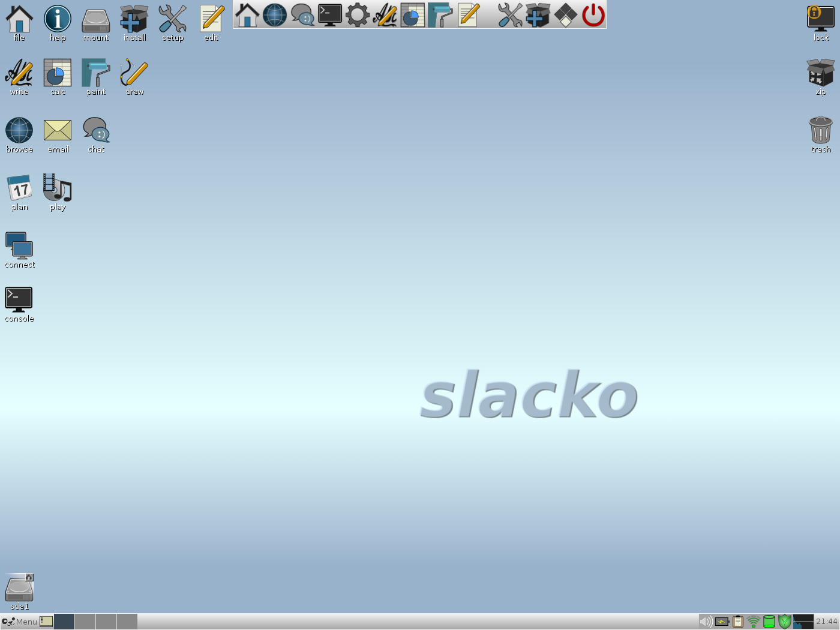Click the home icon in top launcher bar

point(247,15)
